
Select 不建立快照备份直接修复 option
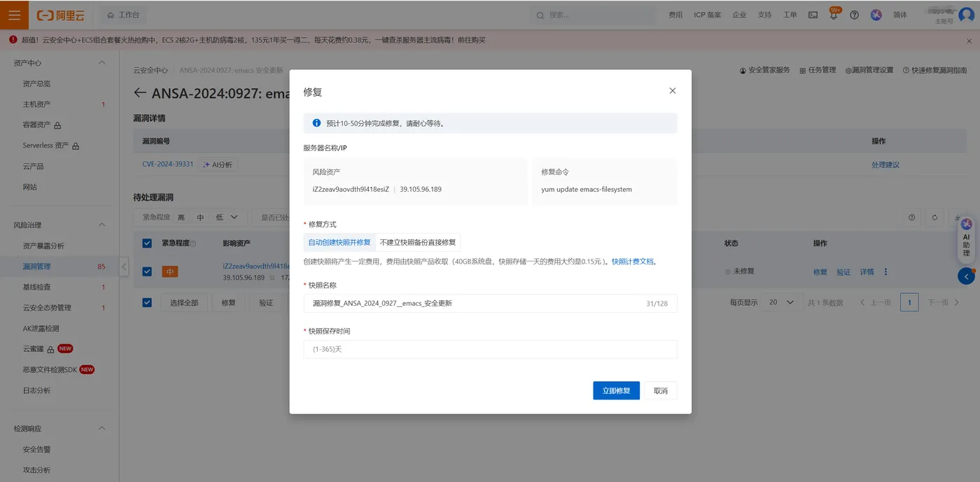coord(418,242)
